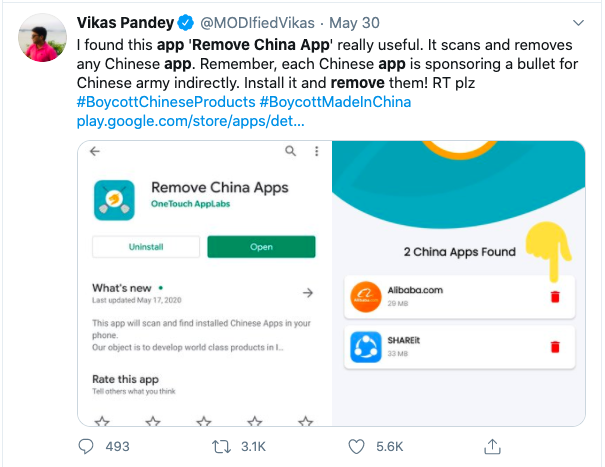Click the Vikas Pandey display name
This screenshot has width=605, height=467.
pos(119,22)
